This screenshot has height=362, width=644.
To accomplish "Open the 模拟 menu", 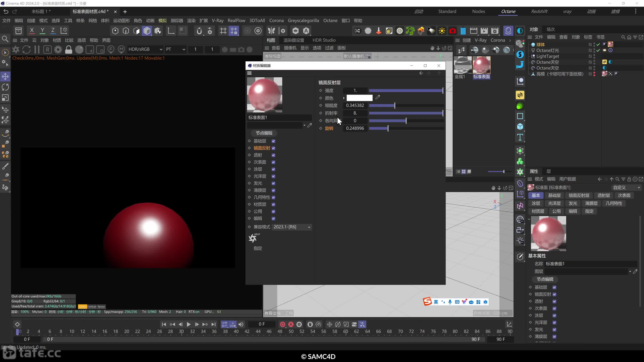I will coord(162,21).
